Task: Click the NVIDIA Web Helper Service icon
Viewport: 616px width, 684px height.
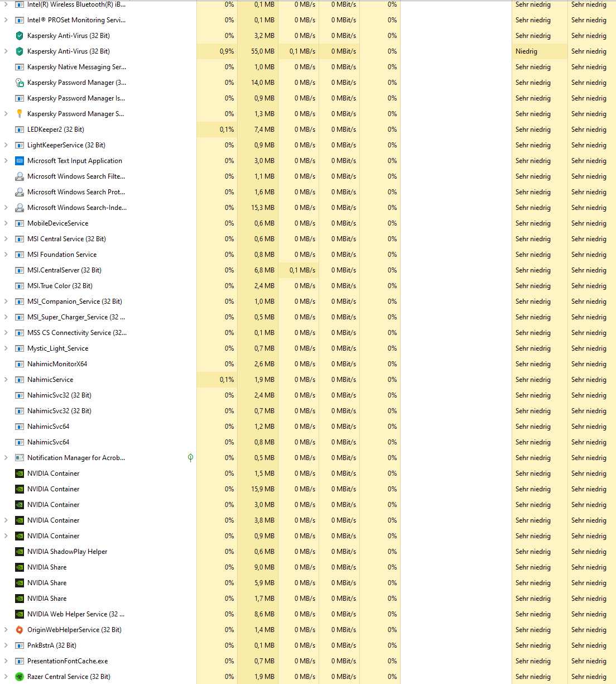Action: tap(20, 614)
